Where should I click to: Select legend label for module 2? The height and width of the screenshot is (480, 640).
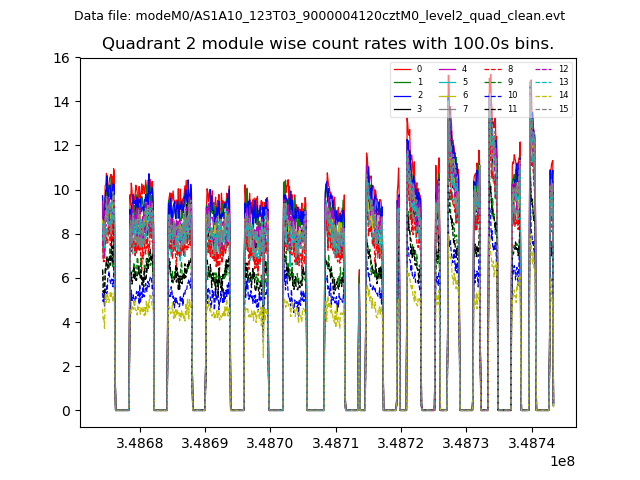pyautogui.click(x=420, y=95)
